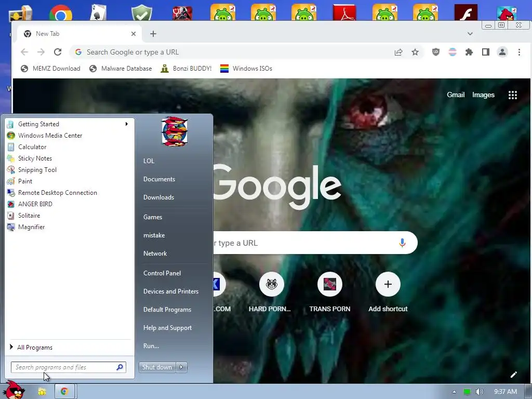532x399 pixels.
Task: Open new tab with plus button
Action: coord(153,34)
